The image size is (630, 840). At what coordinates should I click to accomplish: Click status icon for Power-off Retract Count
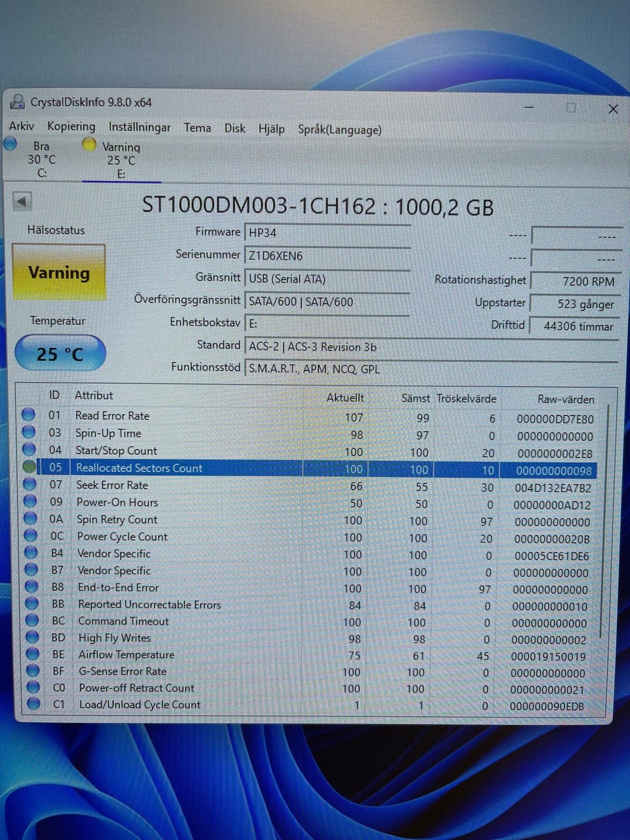[x=33, y=687]
